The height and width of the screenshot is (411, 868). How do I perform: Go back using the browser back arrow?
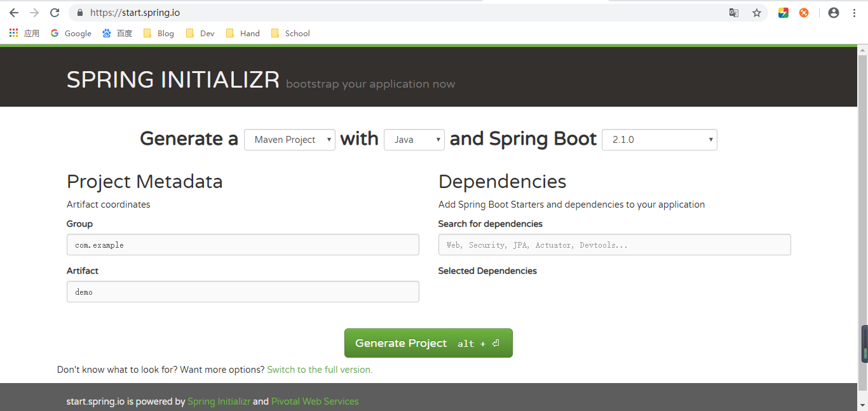click(x=13, y=13)
